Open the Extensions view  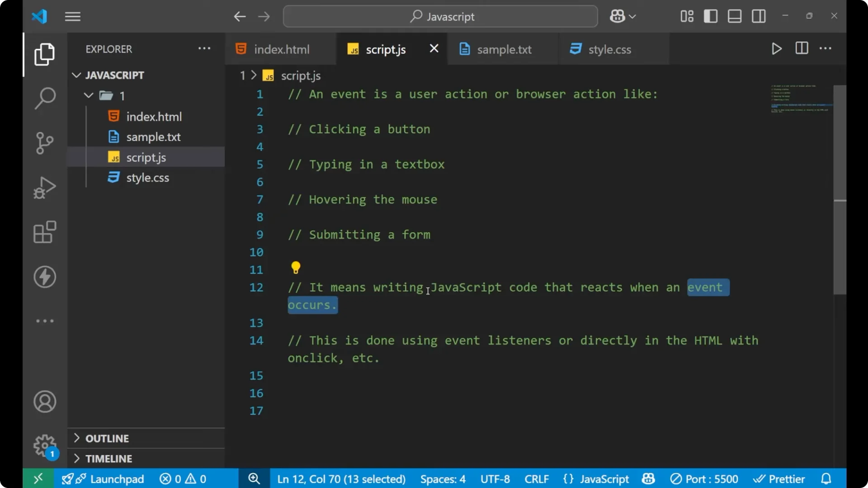tap(44, 232)
